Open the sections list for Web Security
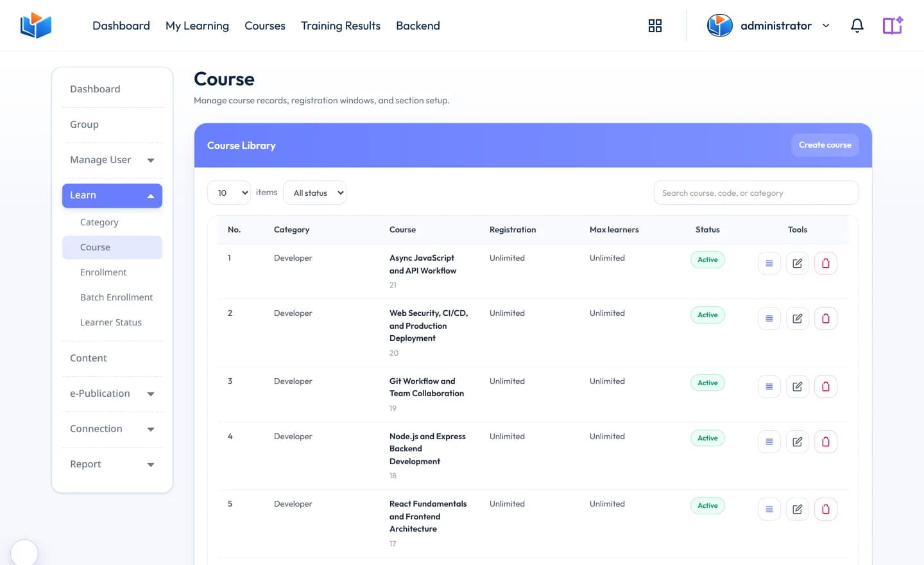The image size is (924, 565). (x=769, y=318)
